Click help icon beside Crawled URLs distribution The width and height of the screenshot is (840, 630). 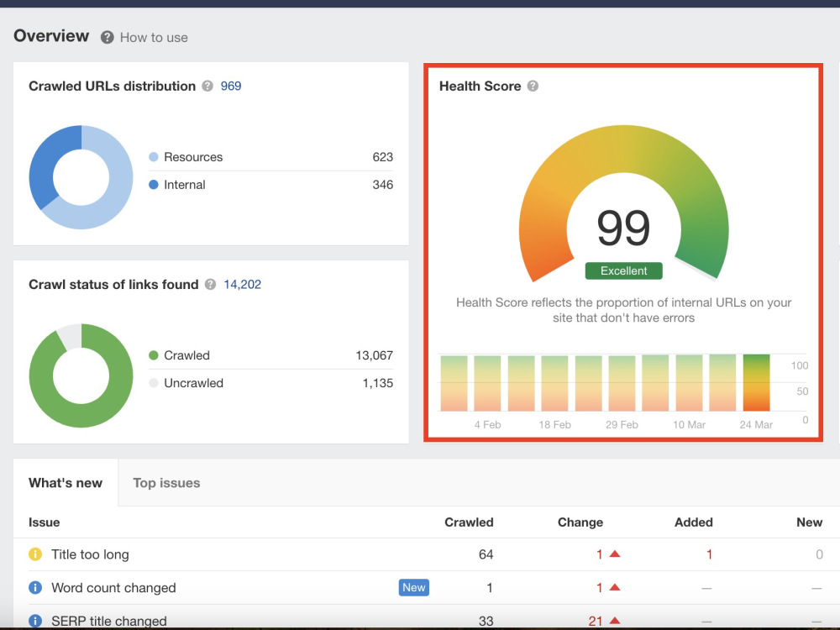[207, 86]
